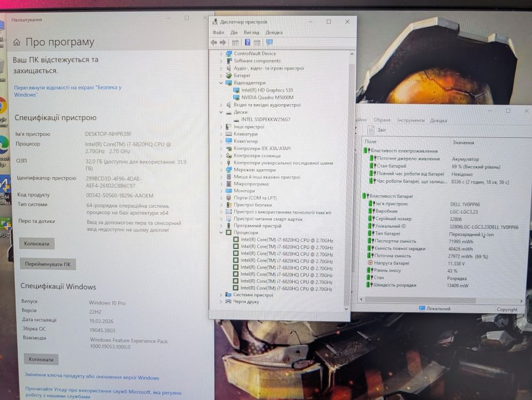This screenshot has width=532, height=400.
Task: Open the Вигляд menu in Device Manager
Action: (251, 33)
